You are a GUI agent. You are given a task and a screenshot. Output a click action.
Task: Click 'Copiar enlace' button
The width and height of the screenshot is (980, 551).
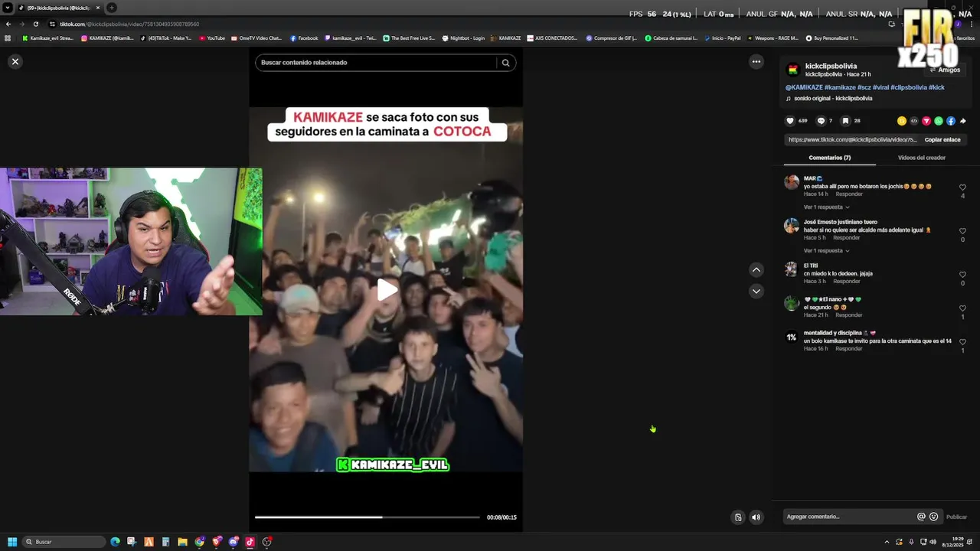(x=942, y=140)
